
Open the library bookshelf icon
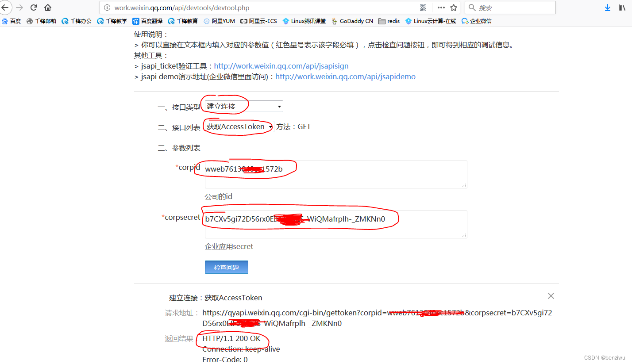pos(622,8)
